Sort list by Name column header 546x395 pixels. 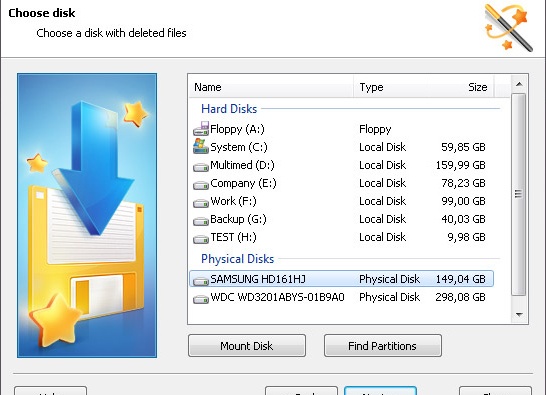click(271, 87)
